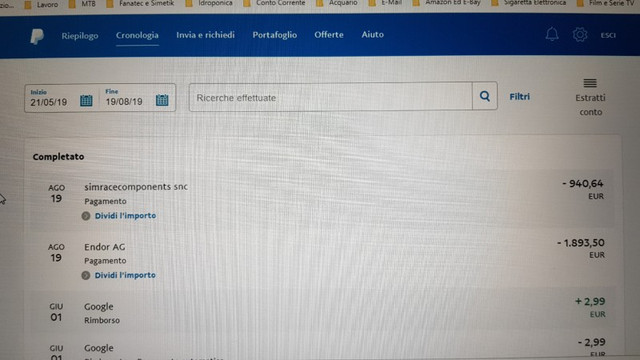Open the Lavoro bookmarks folder

pos(41,4)
